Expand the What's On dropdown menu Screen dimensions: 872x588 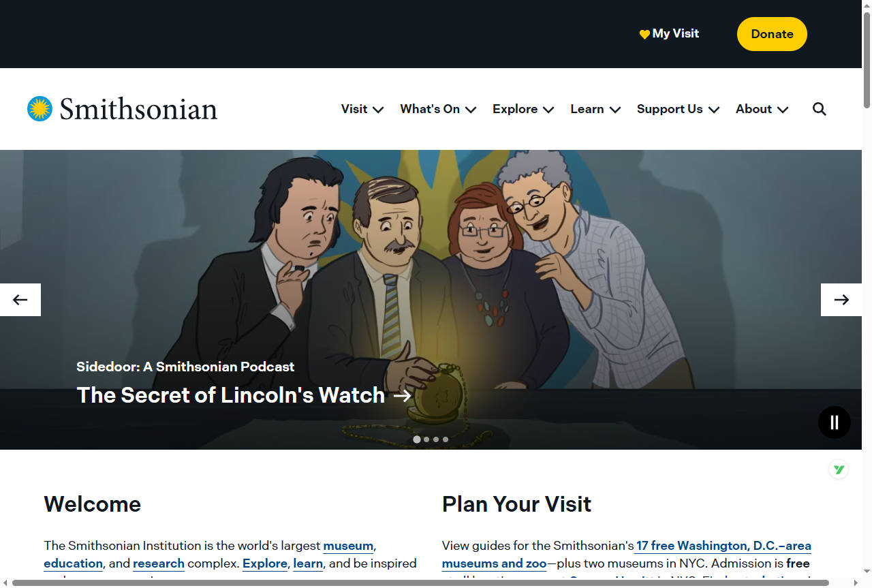(x=438, y=109)
